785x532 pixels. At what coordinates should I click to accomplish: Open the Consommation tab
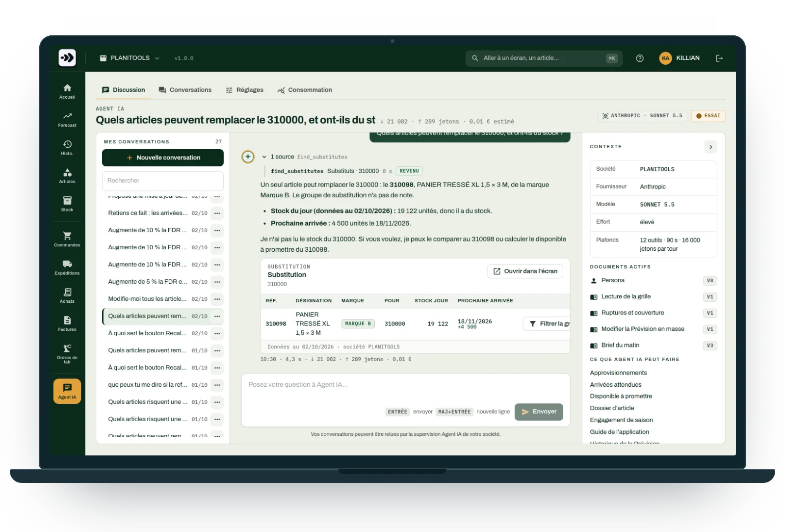coord(305,90)
